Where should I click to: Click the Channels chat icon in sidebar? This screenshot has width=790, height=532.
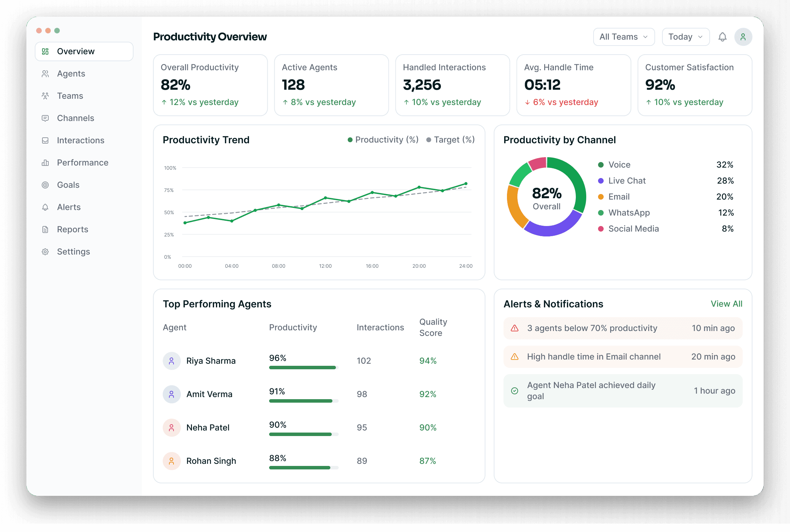click(x=45, y=118)
